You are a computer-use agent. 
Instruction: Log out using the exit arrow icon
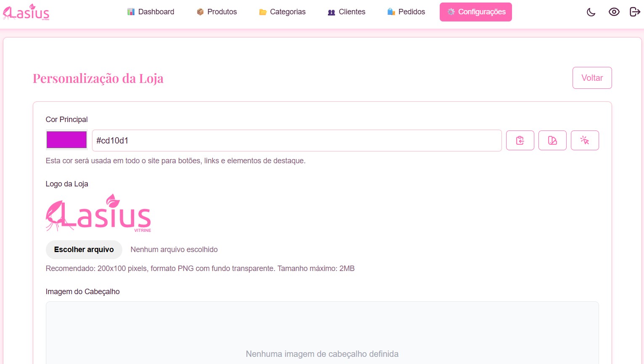[x=635, y=12]
